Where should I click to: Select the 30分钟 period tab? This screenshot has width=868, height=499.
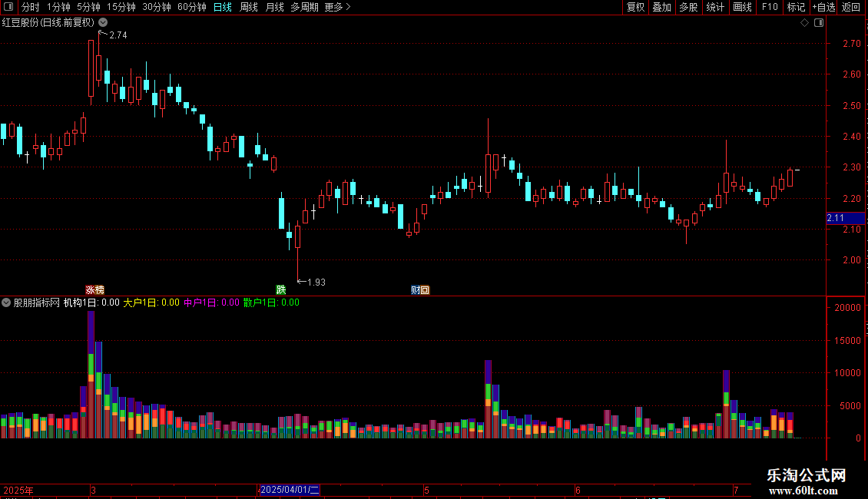[x=156, y=7]
